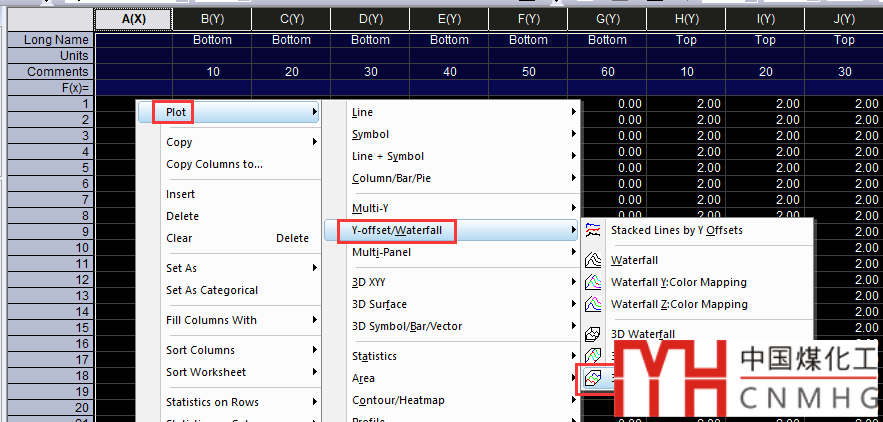
Task: Click the Long Name row label
Action: pyautogui.click(x=51, y=40)
